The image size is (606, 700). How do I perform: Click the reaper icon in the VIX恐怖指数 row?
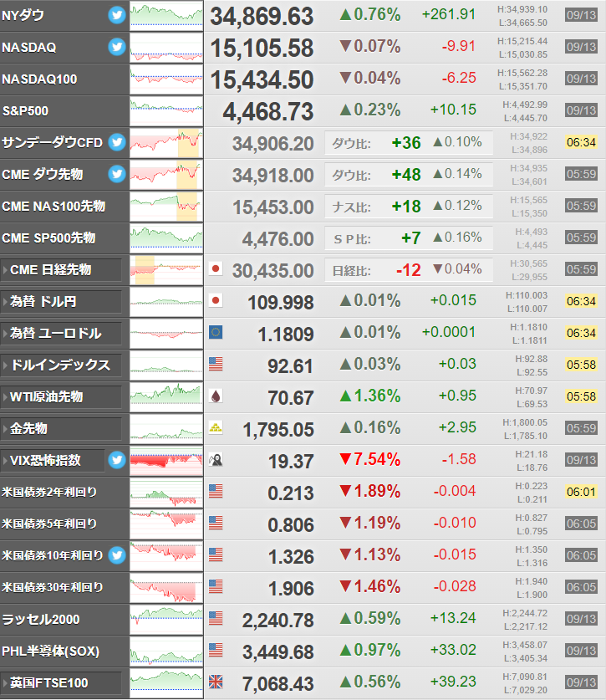click(x=216, y=460)
